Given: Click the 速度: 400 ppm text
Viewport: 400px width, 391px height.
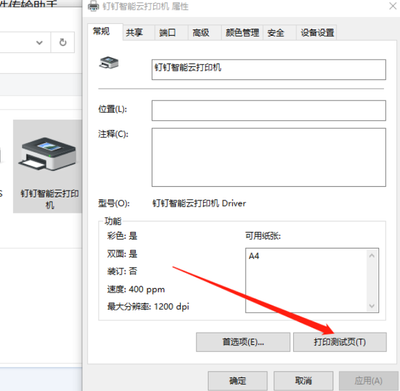Looking at the screenshot, I should 136,289.
